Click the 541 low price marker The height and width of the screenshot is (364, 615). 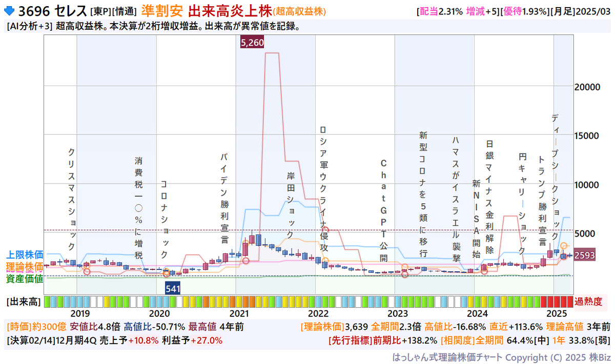coord(173,289)
